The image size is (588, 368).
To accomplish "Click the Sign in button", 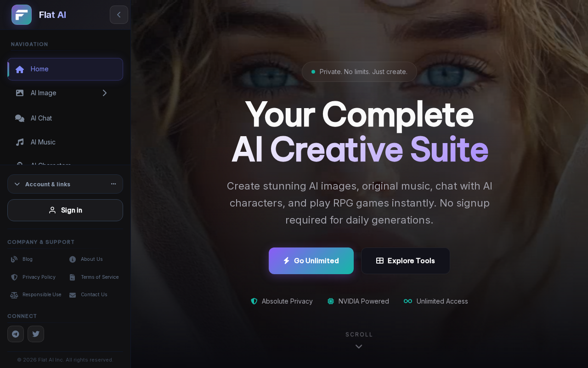I will 65,210.
